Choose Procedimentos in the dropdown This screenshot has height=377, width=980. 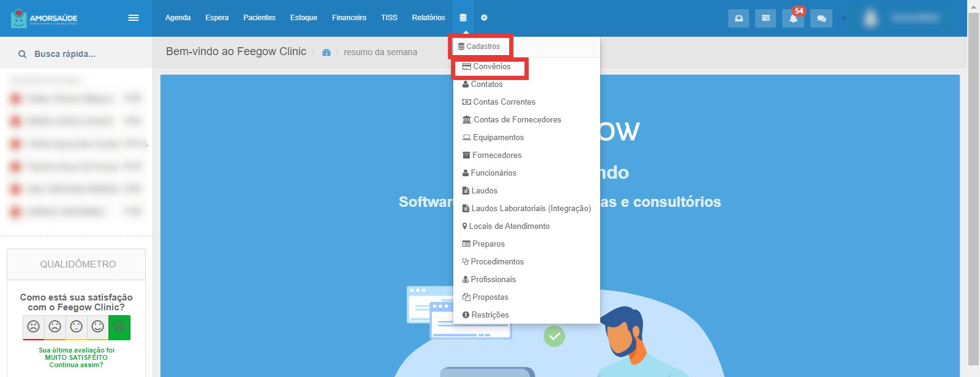click(x=527, y=262)
